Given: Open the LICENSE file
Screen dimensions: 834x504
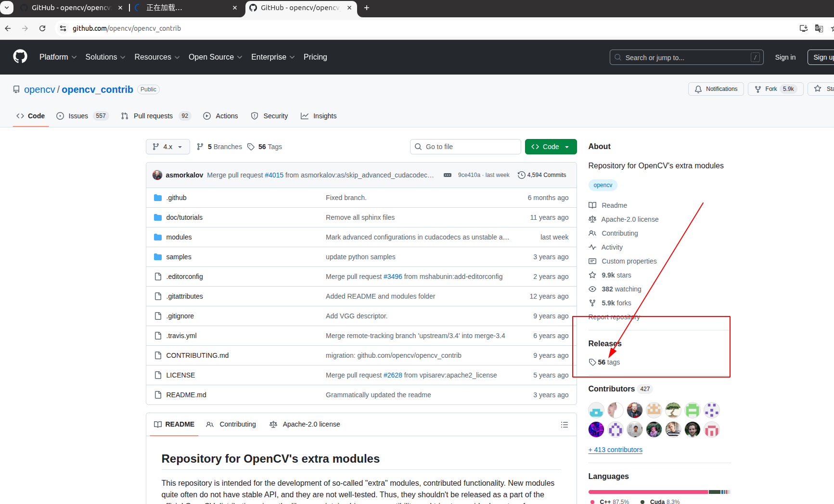Looking at the screenshot, I should [x=180, y=375].
